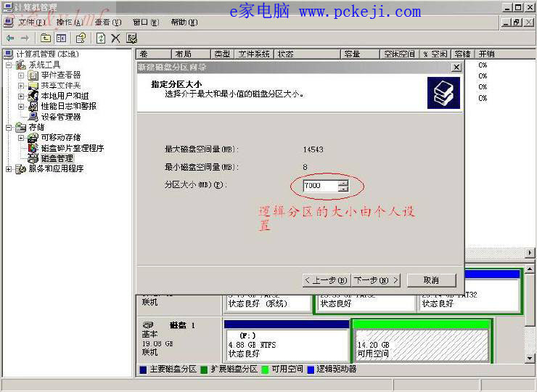
Task: Click the 分区大小 input field showing 7000
Action: 321,186
